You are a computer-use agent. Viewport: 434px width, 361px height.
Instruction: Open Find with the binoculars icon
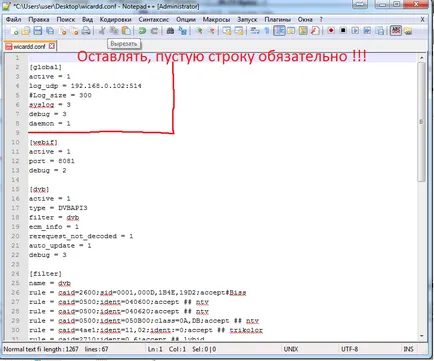point(170,31)
